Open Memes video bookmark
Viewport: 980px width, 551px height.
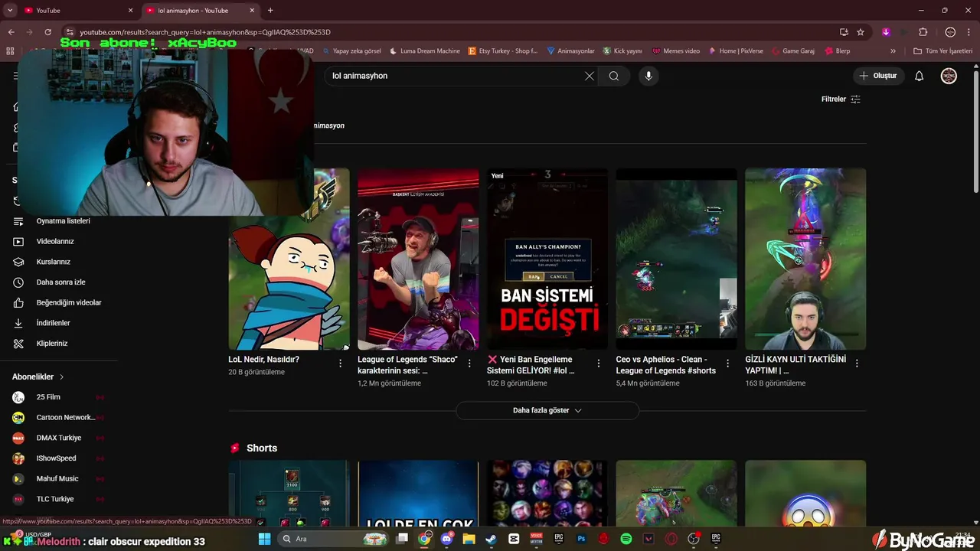[x=676, y=51]
